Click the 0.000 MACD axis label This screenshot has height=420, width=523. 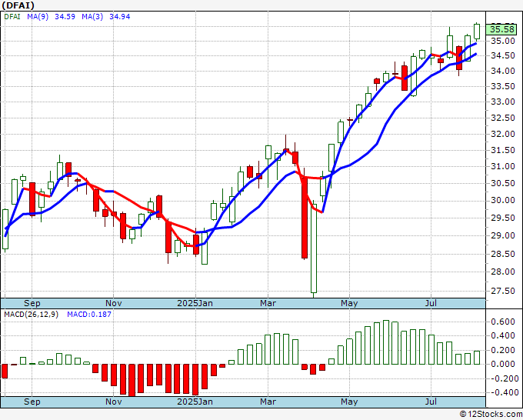(503, 365)
